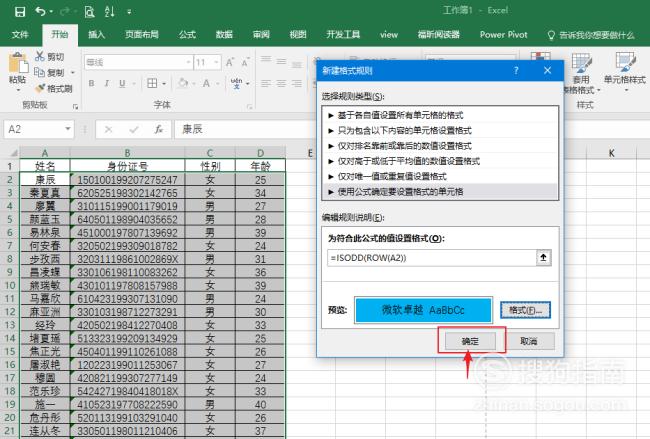Open the 文件 File tab
650x439 pixels.
pyautogui.click(x=20, y=35)
